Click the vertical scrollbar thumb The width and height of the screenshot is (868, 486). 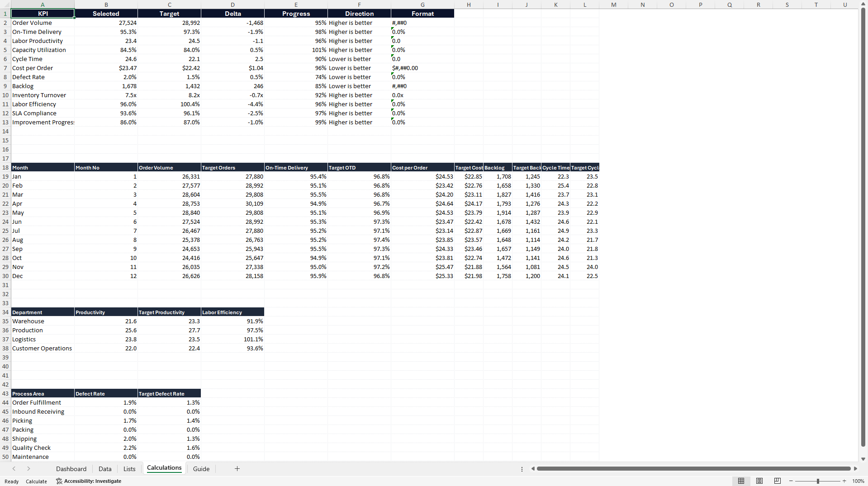(x=863, y=226)
